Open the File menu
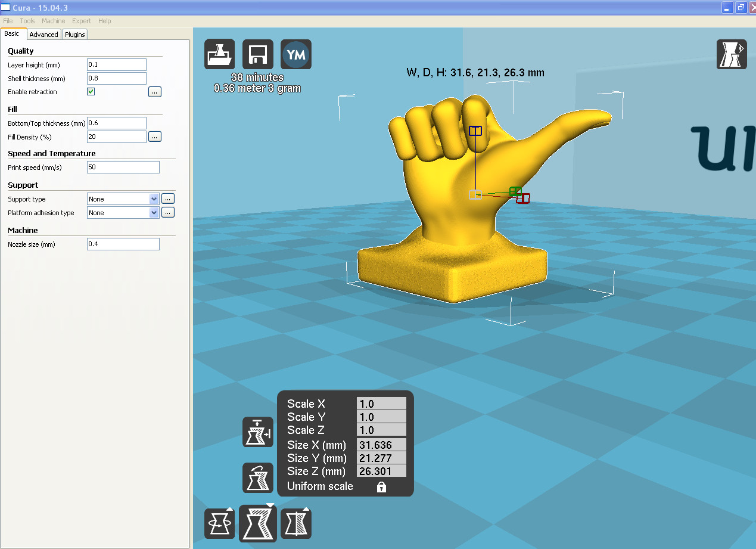This screenshot has width=756, height=549. [8, 21]
